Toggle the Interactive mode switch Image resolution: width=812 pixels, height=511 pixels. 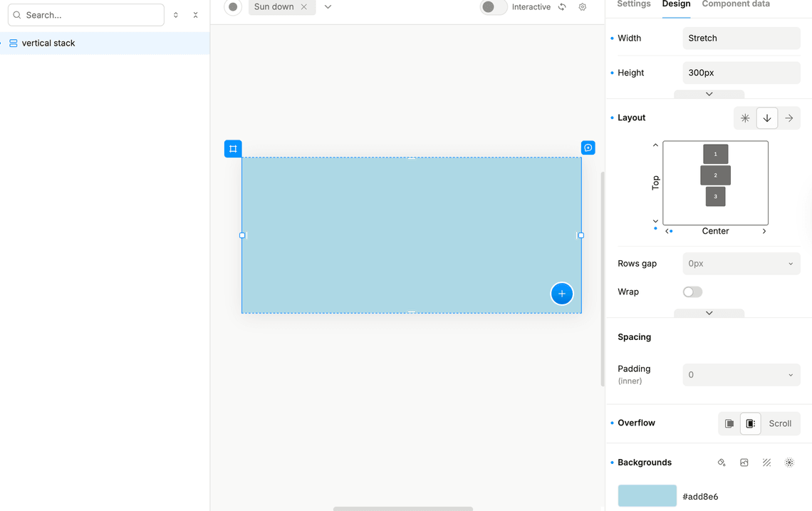click(x=492, y=7)
